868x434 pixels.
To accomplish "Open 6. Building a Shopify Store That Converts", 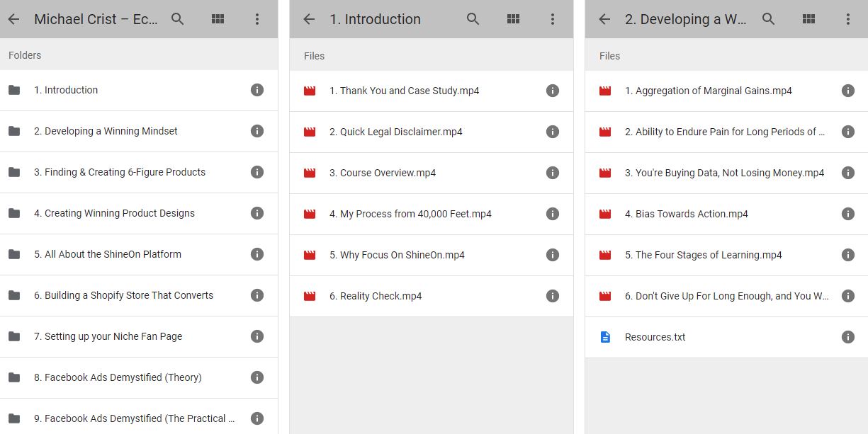I will [x=139, y=295].
